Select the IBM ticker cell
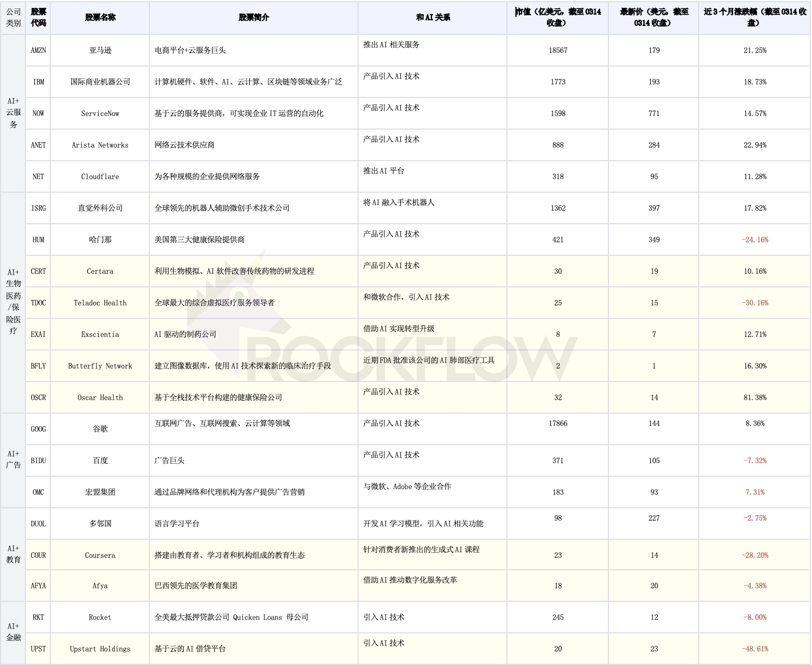 [x=38, y=82]
